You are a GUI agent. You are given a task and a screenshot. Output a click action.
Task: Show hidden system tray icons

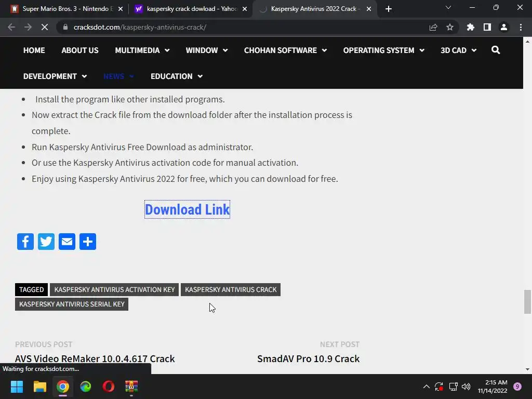pyautogui.click(x=427, y=387)
